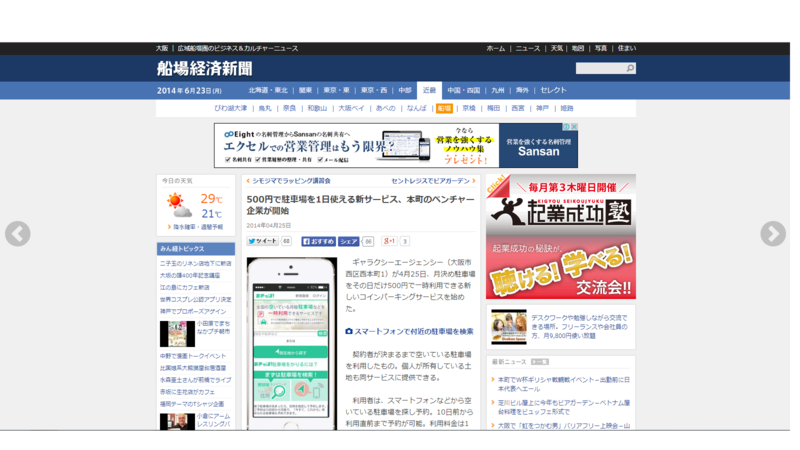Select the 中部 region tab
This screenshot has height=450, width=800.
[x=405, y=90]
